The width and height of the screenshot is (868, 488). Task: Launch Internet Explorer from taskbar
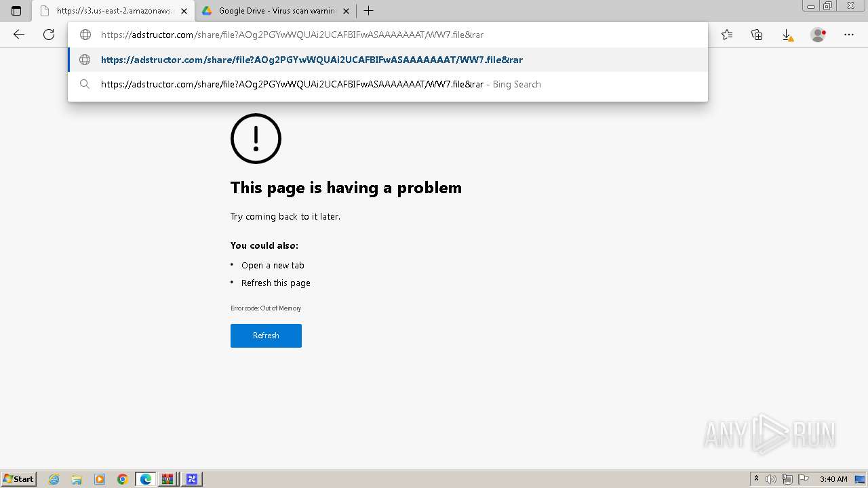(x=54, y=479)
